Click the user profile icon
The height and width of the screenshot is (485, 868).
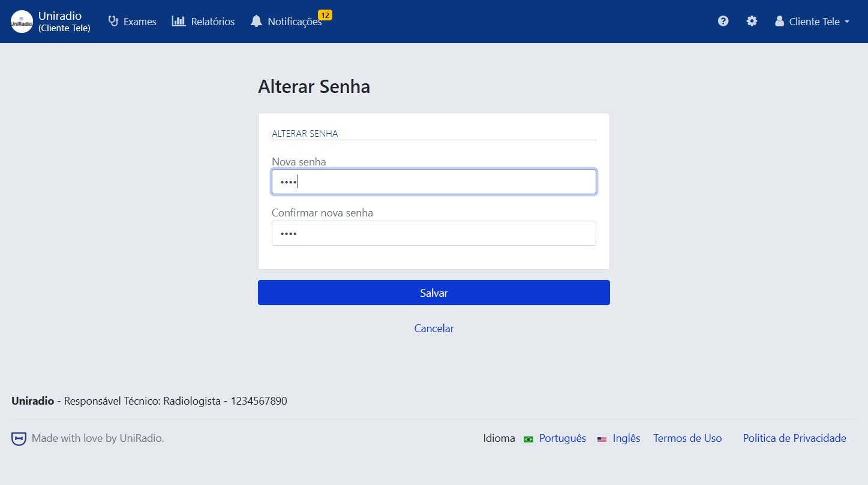779,21
